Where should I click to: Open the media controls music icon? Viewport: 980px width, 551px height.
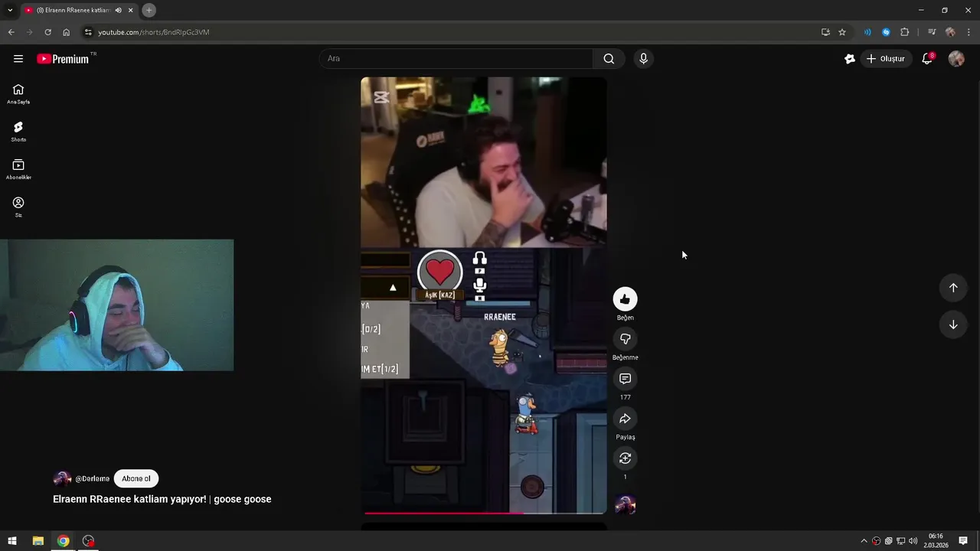tap(931, 32)
